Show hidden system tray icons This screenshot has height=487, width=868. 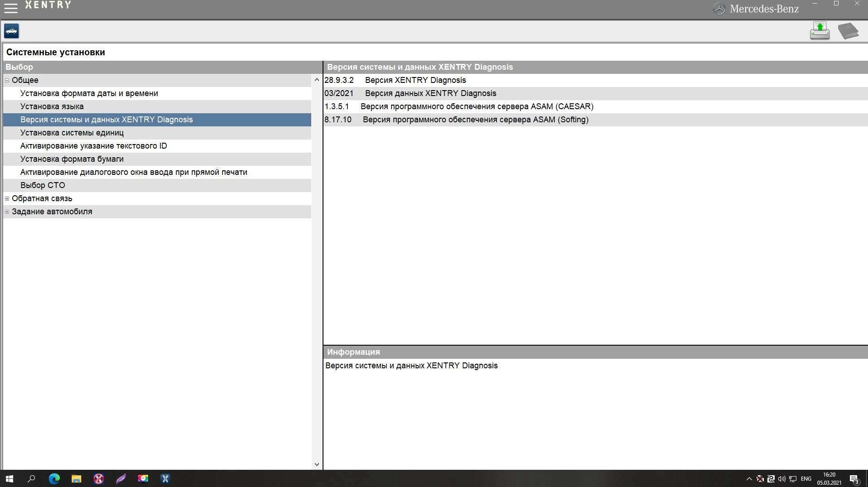749,479
